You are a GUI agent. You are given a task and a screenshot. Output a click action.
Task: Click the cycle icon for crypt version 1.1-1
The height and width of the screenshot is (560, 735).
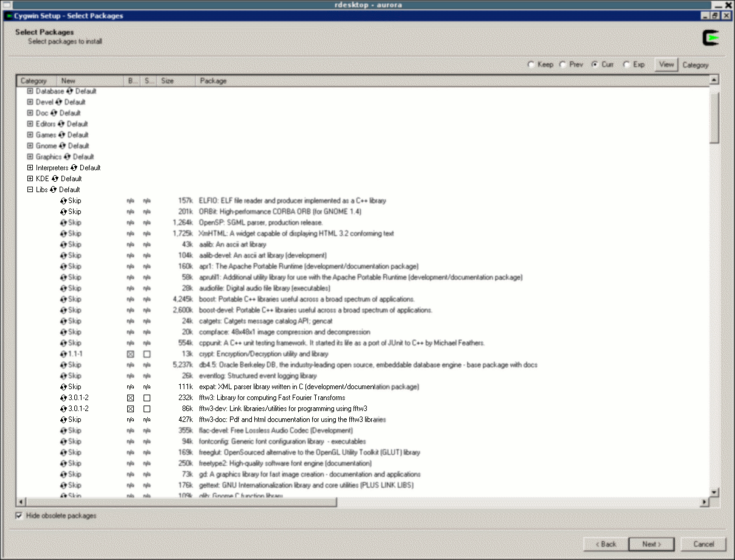63,354
